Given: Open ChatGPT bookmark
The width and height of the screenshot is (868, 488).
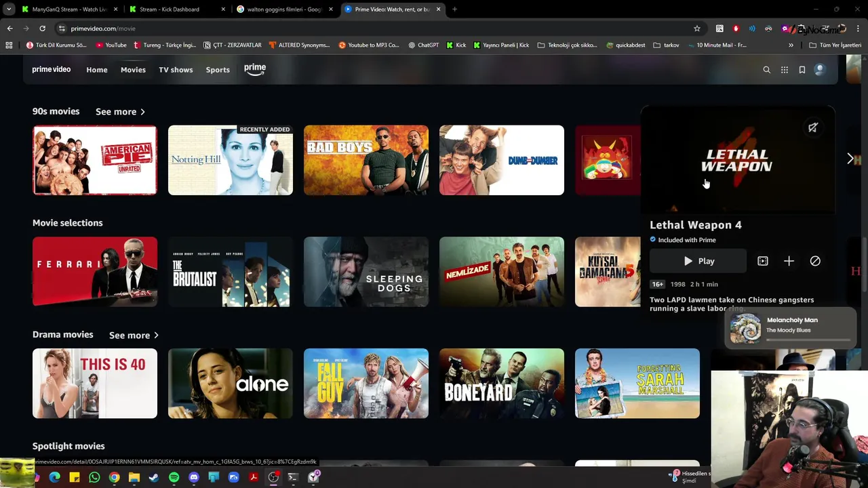Looking at the screenshot, I should coord(423,45).
